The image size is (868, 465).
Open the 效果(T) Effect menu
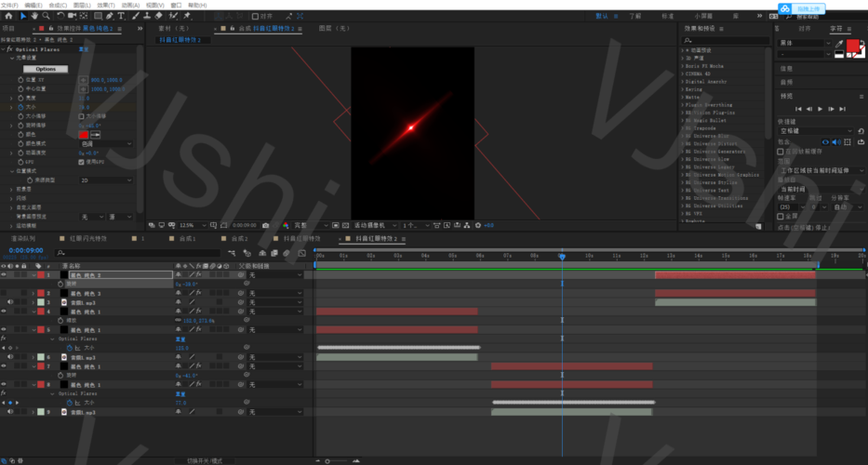[106, 5]
